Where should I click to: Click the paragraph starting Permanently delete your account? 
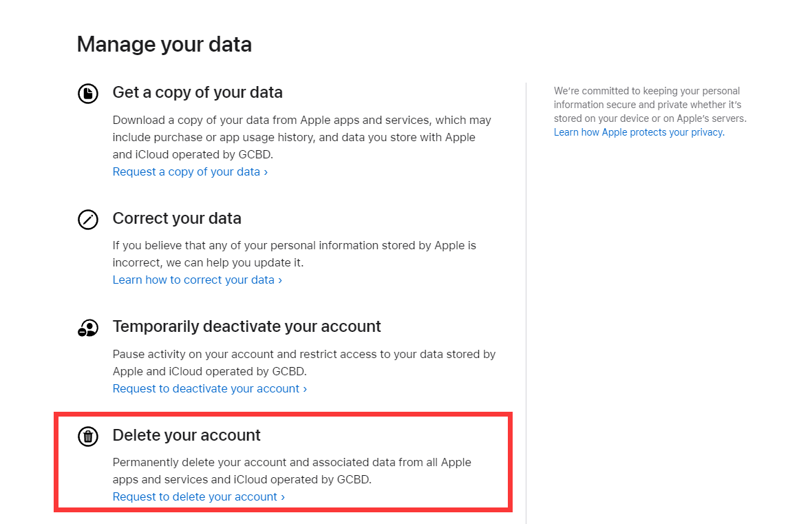pos(291,471)
